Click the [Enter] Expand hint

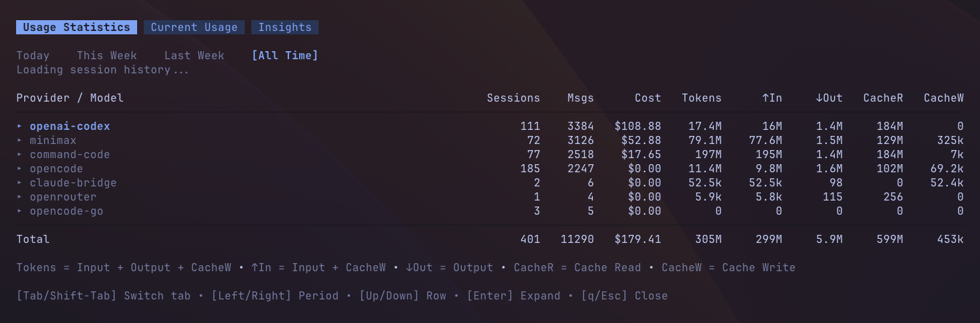point(514,296)
